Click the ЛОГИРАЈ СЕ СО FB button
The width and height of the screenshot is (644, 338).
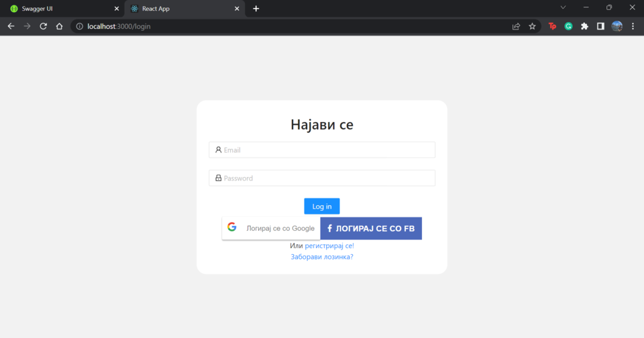tap(371, 228)
